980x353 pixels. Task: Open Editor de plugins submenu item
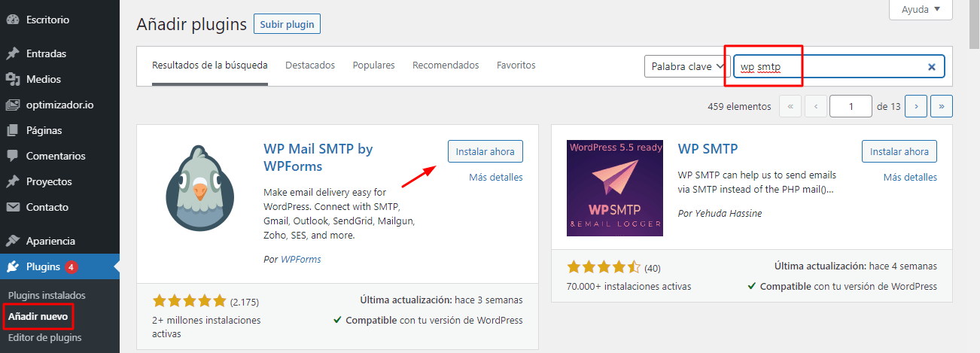[44, 337]
